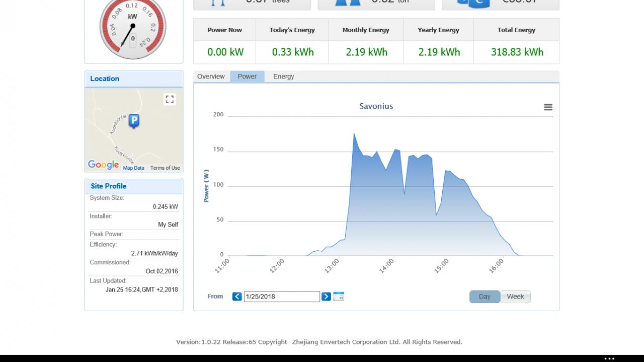Select the Monthly Energy value
The height and width of the screenshot is (362, 644).
[x=366, y=52]
